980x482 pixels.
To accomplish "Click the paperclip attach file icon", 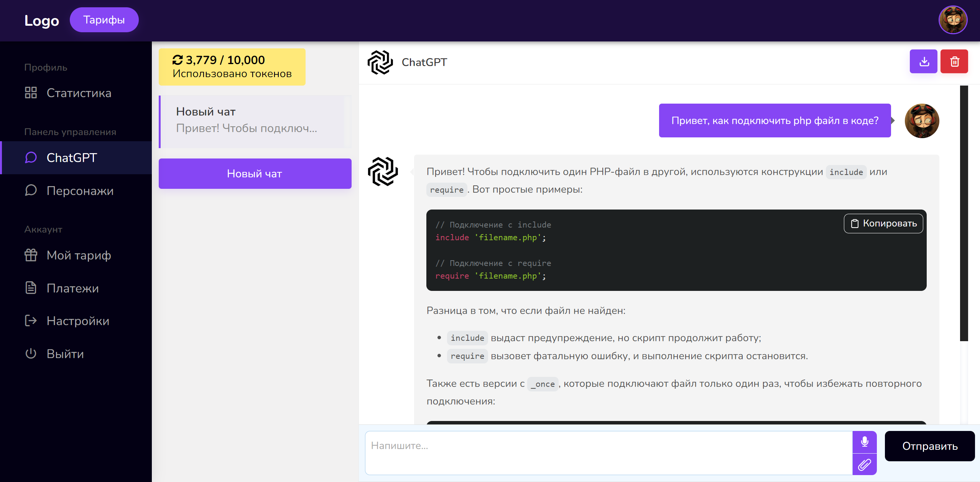I will [864, 464].
